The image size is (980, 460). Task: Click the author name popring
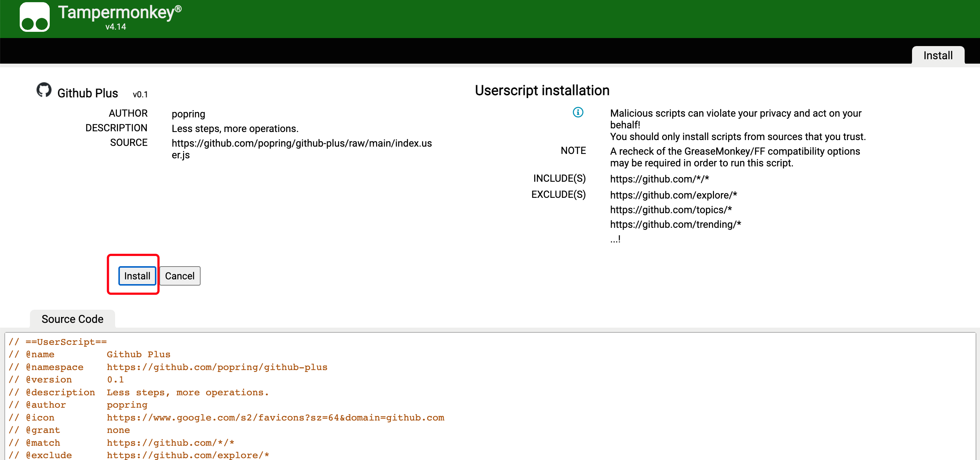(188, 114)
